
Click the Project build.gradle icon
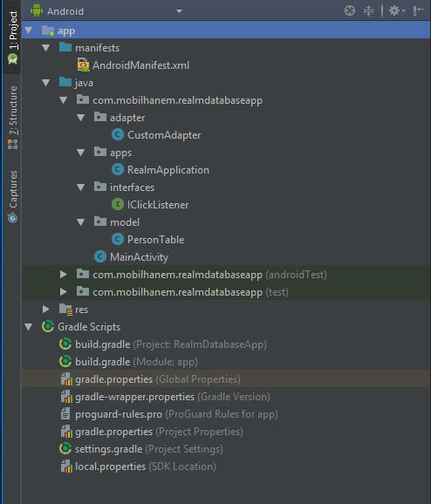coord(65,344)
